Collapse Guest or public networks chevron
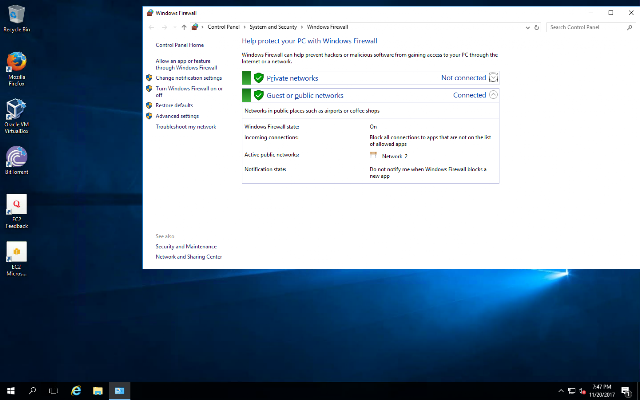640x400 pixels. pyautogui.click(x=493, y=95)
